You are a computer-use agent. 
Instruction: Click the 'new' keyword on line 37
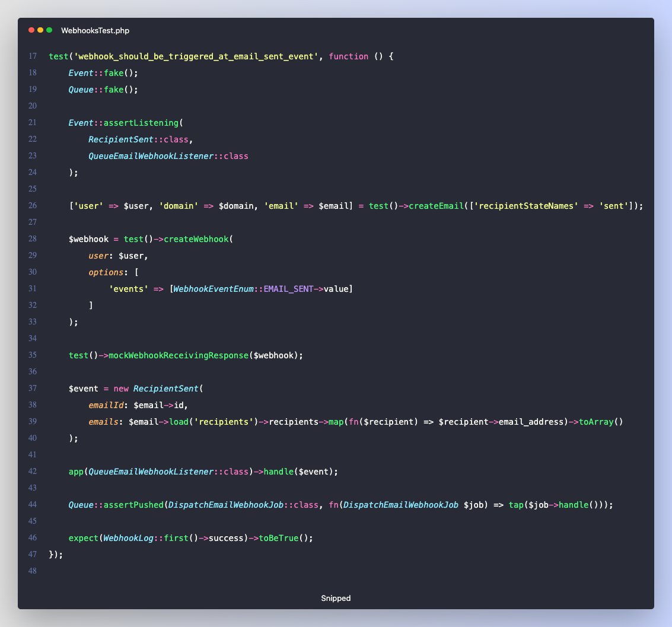[121, 389]
